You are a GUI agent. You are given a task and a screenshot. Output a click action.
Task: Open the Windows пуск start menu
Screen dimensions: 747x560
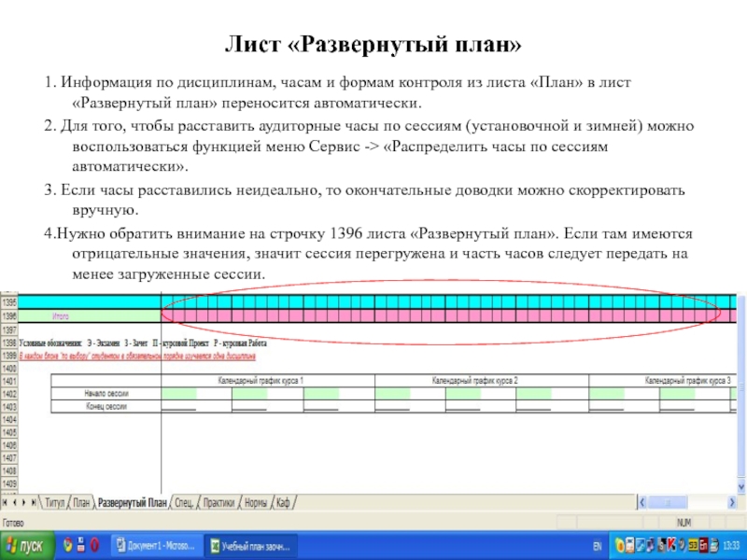[x=27, y=546]
